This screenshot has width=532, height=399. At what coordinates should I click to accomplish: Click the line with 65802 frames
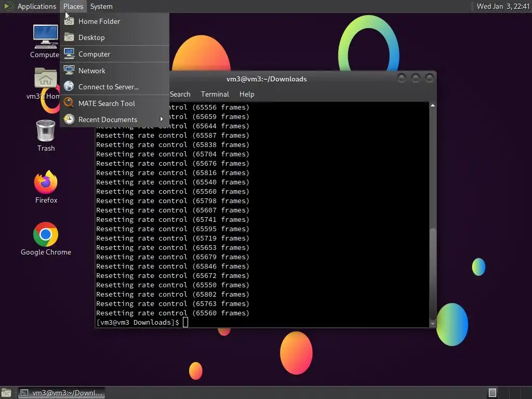click(x=172, y=295)
